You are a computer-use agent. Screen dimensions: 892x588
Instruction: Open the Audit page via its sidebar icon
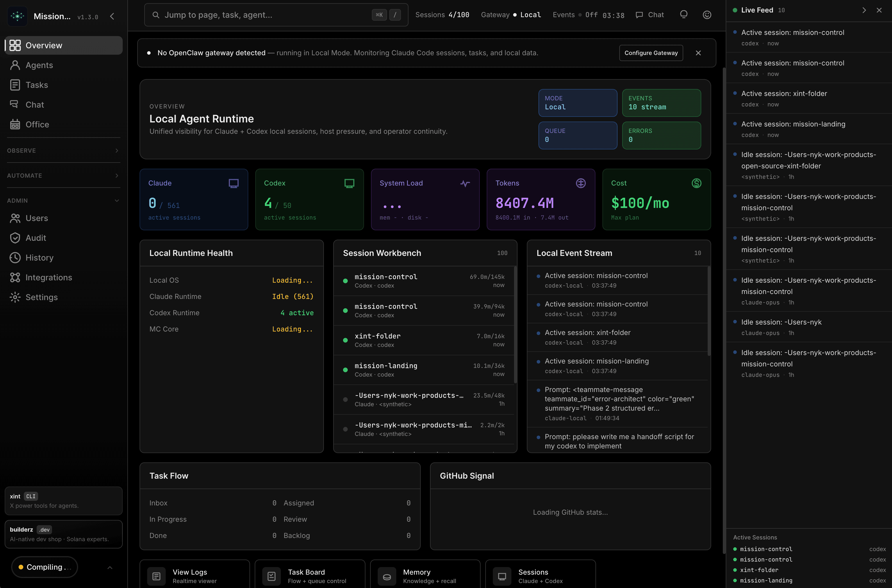[15, 238]
